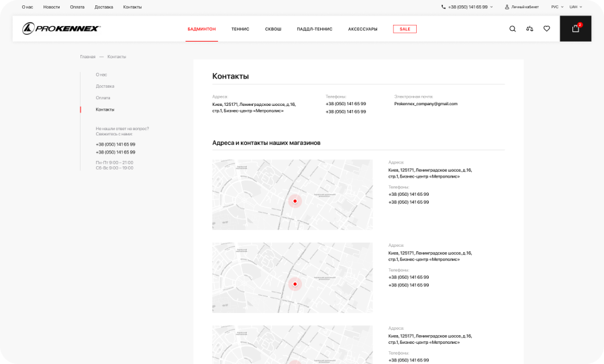The height and width of the screenshot is (364, 604).
Task: Click the red map pin on second map
Action: 295,284
